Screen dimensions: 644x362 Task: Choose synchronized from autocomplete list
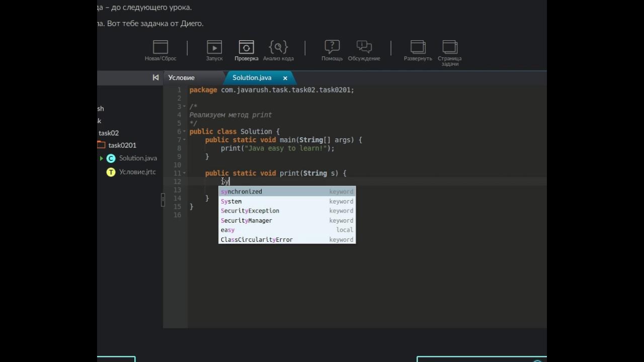coord(287,192)
